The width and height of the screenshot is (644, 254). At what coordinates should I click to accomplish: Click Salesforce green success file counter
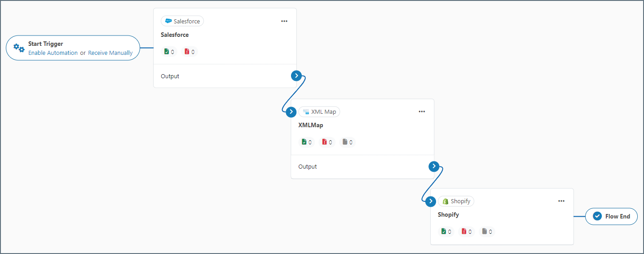(x=169, y=52)
